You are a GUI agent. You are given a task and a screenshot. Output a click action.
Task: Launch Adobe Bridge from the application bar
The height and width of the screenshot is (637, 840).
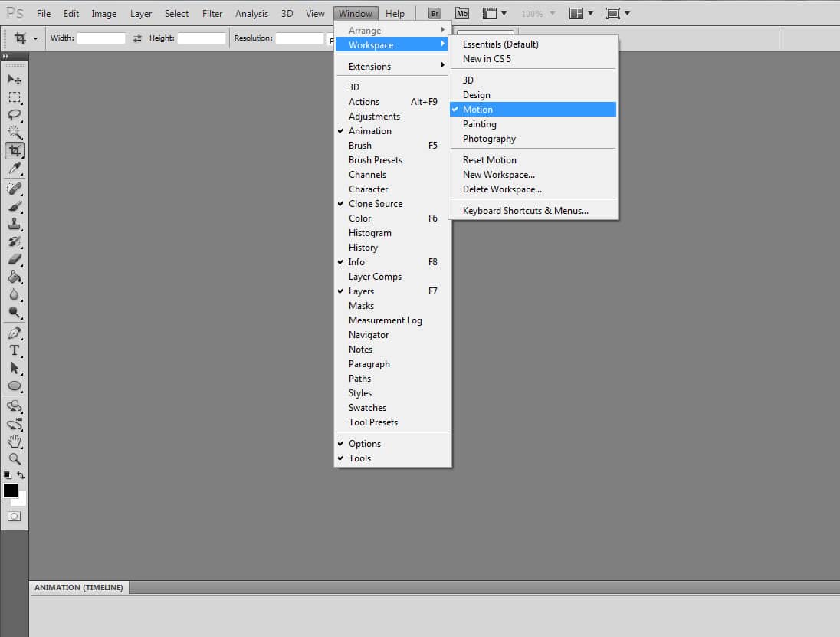tap(434, 13)
